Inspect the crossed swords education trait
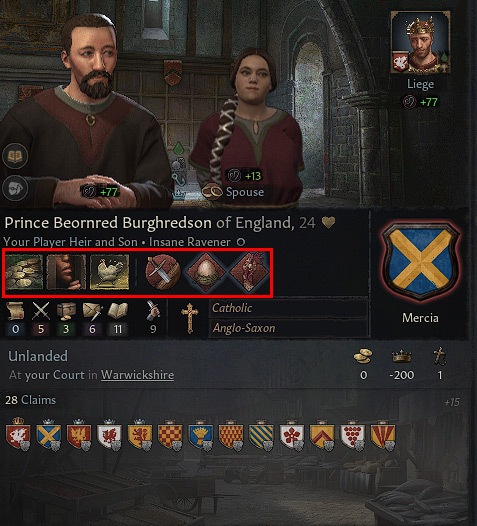The height and width of the screenshot is (526, 477). point(163,272)
